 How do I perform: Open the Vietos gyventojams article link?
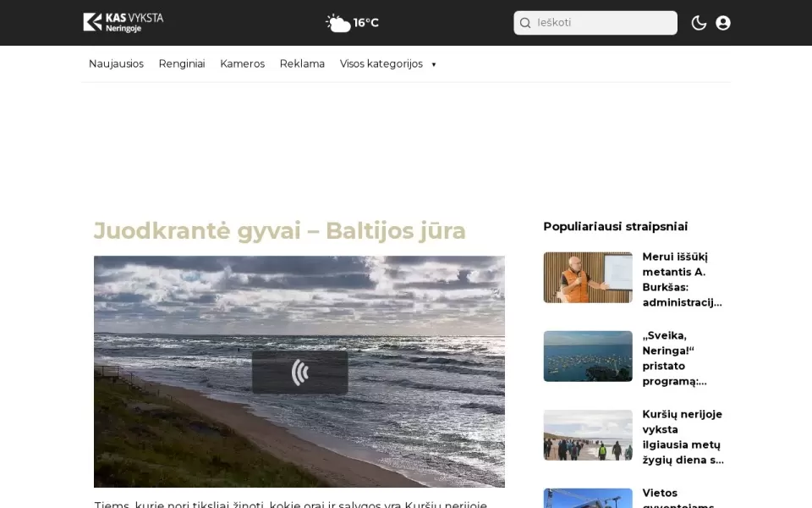(x=678, y=498)
